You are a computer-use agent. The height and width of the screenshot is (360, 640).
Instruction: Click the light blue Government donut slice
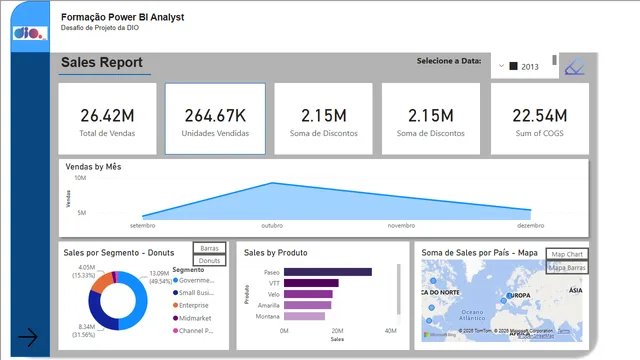[141, 302]
